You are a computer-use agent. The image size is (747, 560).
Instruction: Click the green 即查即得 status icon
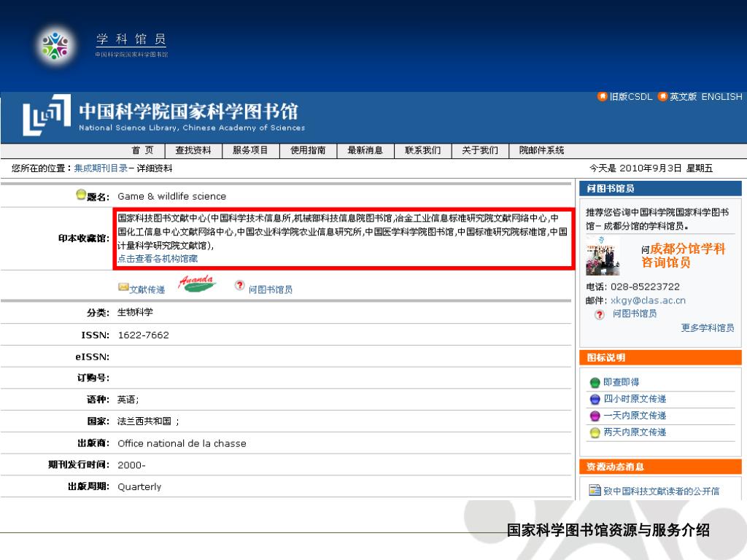595,382
